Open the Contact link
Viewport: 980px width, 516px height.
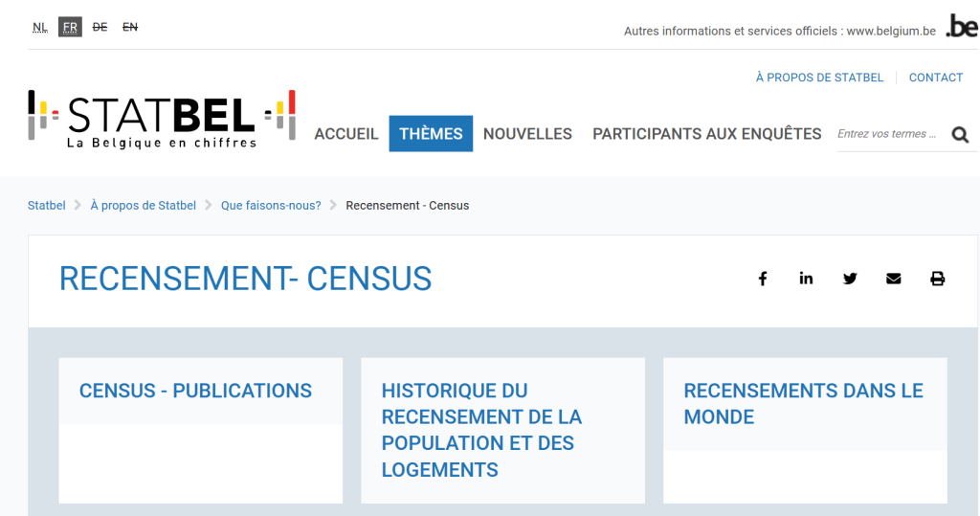pyautogui.click(x=935, y=78)
